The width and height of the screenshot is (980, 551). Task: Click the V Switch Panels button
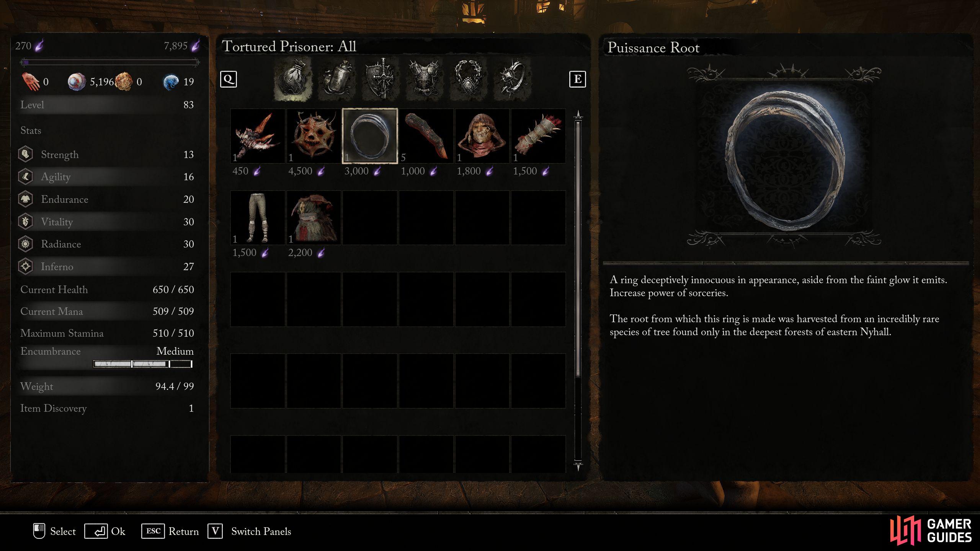(249, 531)
